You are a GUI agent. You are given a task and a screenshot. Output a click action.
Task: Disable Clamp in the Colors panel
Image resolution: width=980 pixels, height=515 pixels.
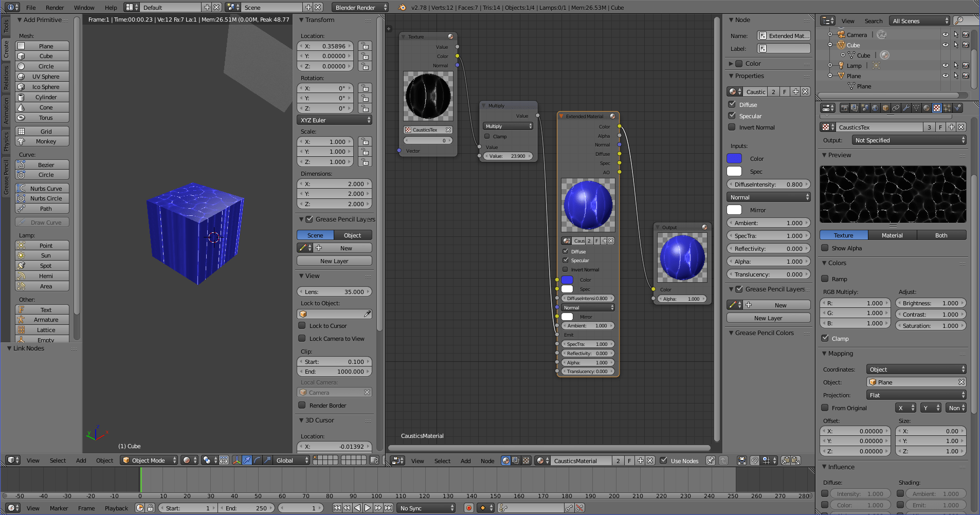point(826,338)
